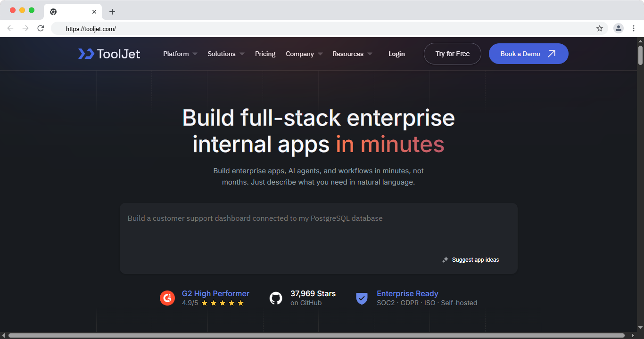Click the address bar URL

pos(91,29)
